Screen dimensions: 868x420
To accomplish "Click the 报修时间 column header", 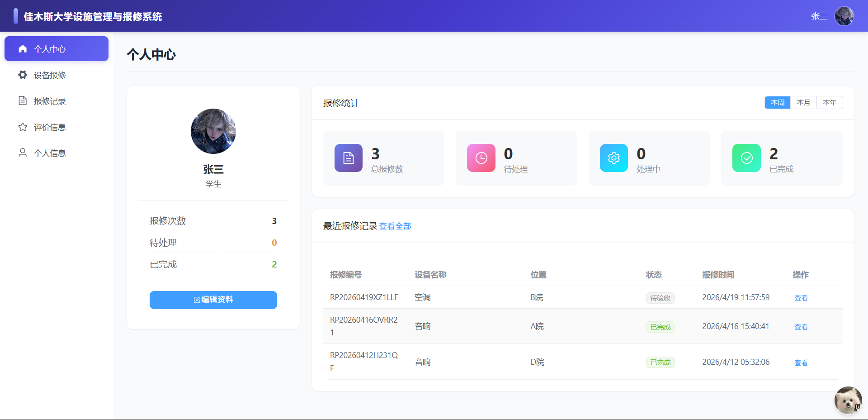I will point(718,275).
